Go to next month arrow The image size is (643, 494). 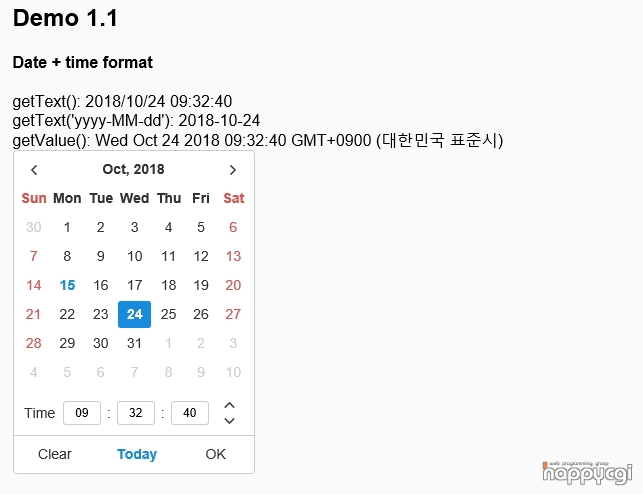tap(233, 170)
